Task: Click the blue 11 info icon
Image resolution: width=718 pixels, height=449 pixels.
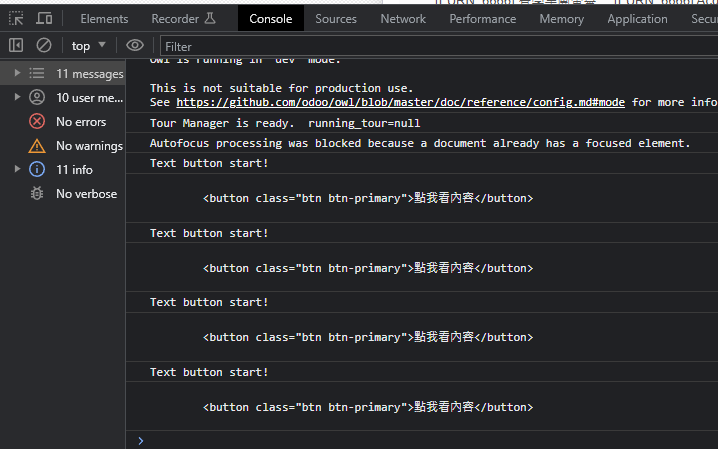Action: pyautogui.click(x=37, y=170)
